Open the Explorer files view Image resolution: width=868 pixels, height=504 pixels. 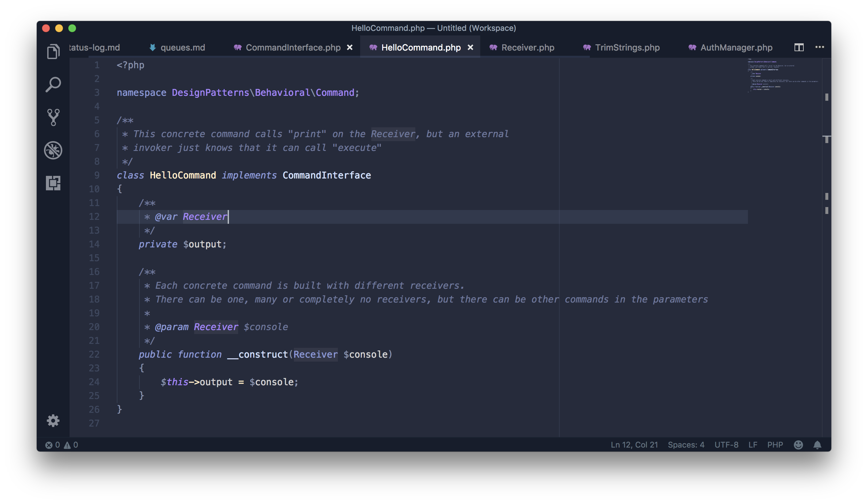pos(53,51)
